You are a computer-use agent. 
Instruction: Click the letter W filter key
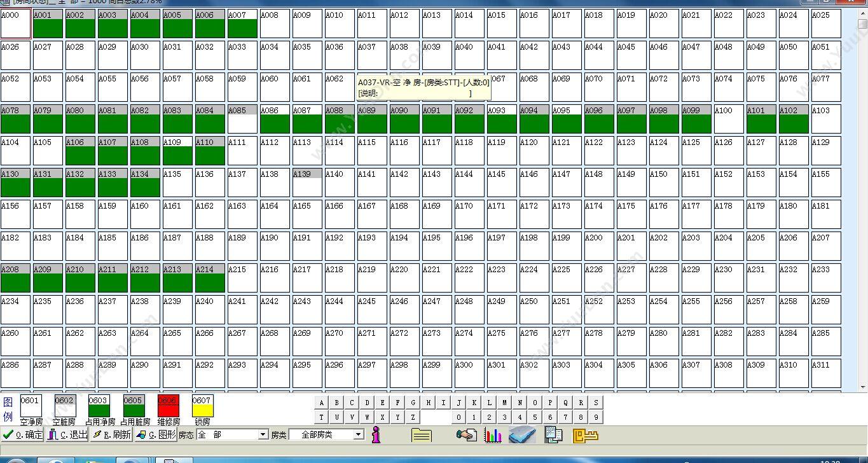pos(368,417)
